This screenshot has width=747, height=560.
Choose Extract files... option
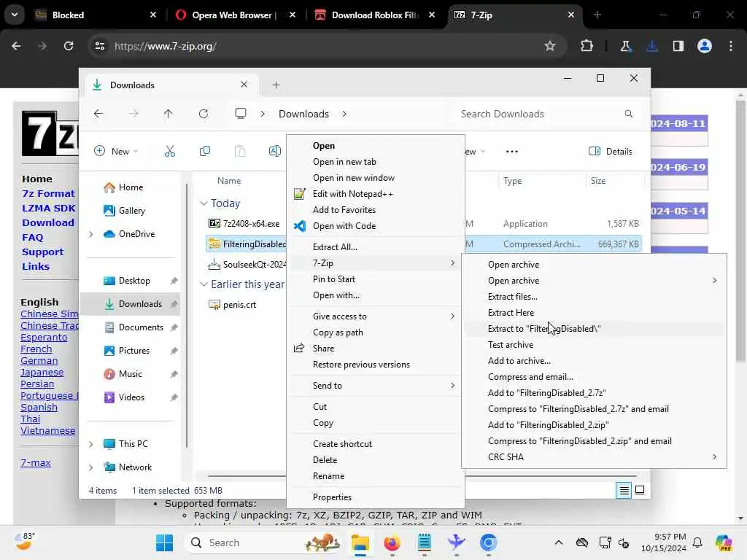pos(594,297)
